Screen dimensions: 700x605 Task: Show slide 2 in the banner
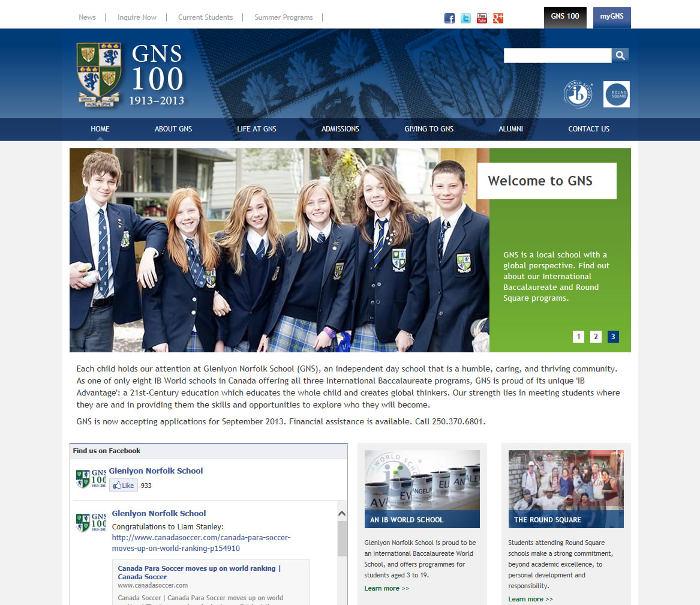click(x=596, y=337)
